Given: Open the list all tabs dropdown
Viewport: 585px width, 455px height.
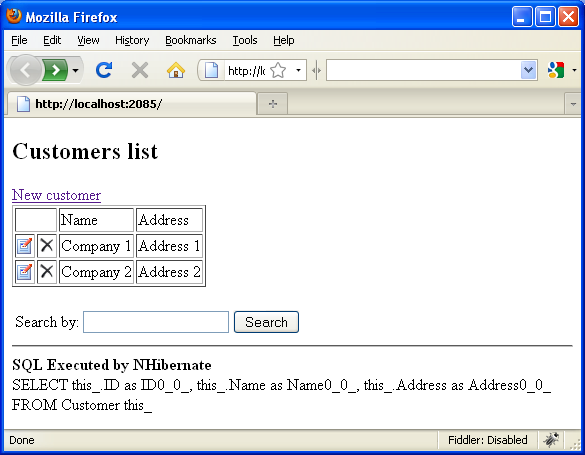Looking at the screenshot, I should (x=573, y=104).
